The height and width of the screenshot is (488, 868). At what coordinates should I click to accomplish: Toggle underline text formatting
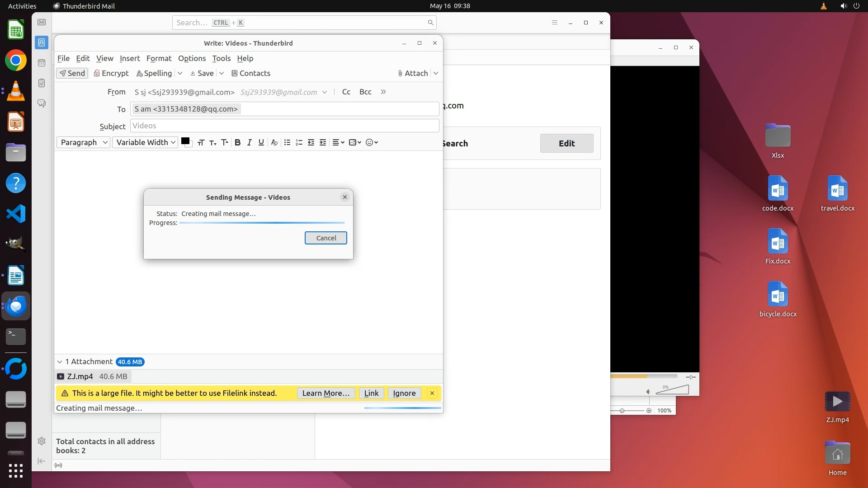(261, 142)
